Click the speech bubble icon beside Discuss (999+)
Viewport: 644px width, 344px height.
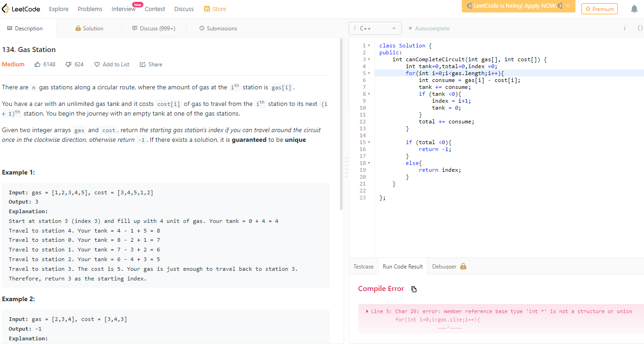135,28
